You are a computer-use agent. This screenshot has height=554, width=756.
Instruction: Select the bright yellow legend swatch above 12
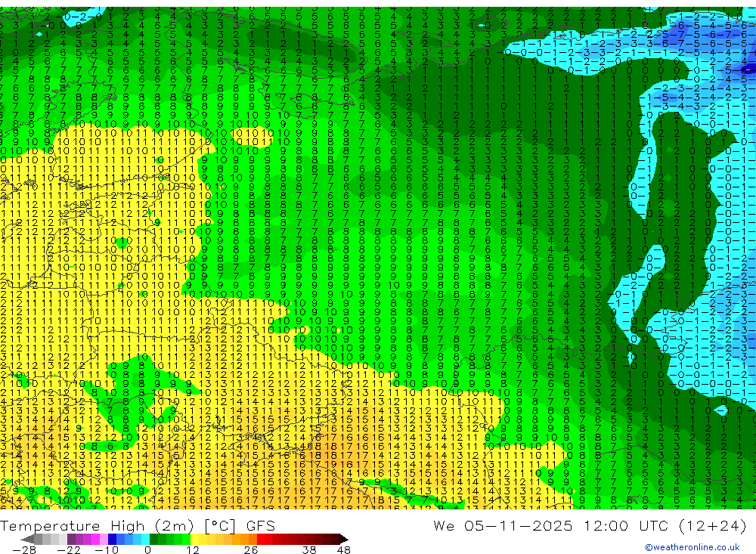point(194,539)
